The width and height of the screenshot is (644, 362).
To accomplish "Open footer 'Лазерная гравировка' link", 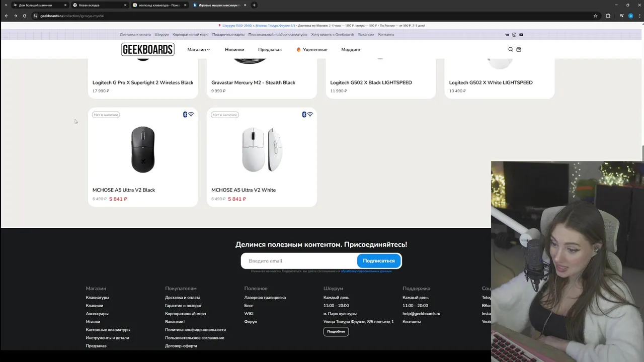I will coord(265,298).
